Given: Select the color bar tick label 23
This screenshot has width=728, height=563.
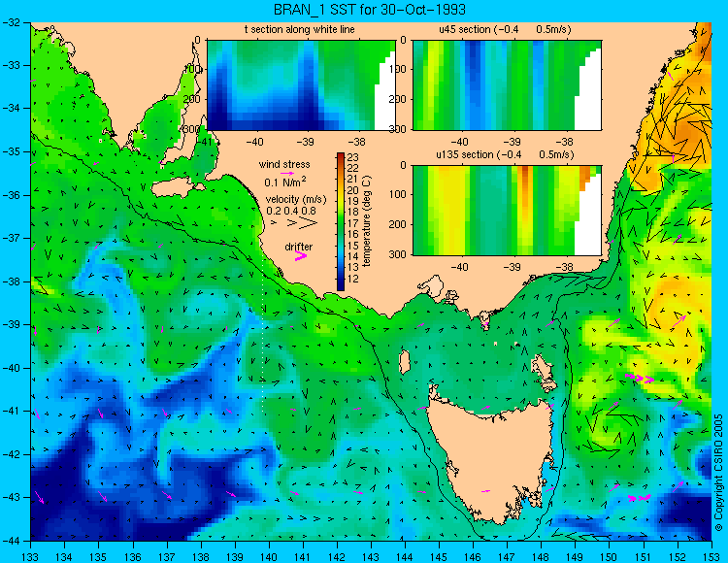Looking at the screenshot, I should [353, 158].
